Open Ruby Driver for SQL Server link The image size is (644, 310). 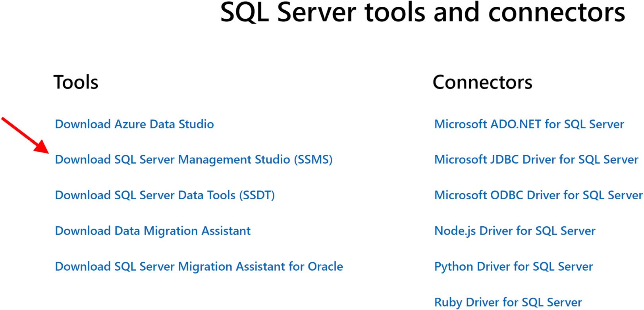click(x=508, y=302)
